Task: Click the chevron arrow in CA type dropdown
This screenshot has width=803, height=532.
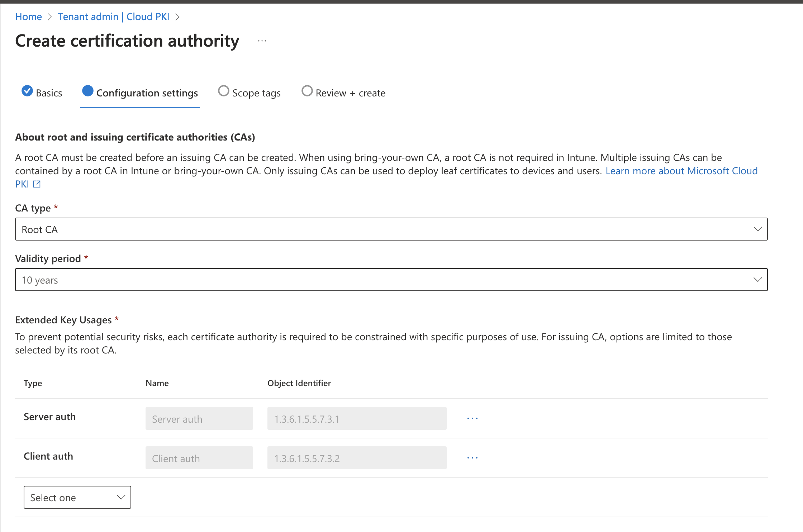Action: [x=757, y=229]
